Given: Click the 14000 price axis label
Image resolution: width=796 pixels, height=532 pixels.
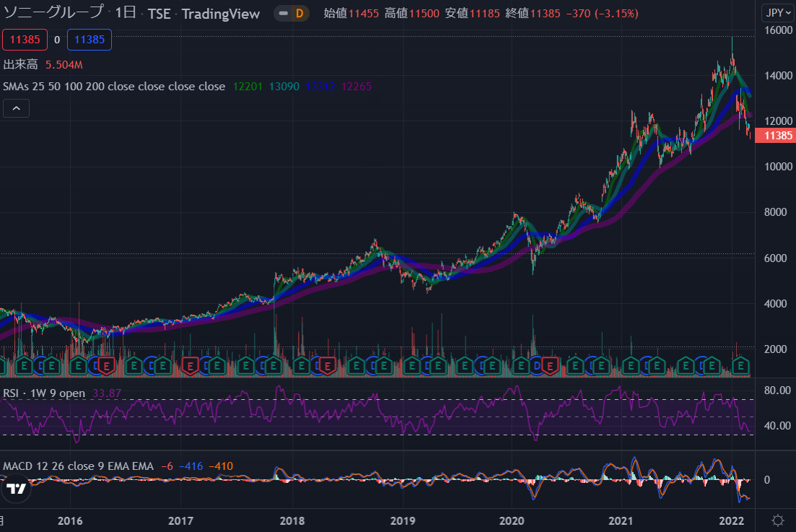Looking at the screenshot, I should pos(778,75).
